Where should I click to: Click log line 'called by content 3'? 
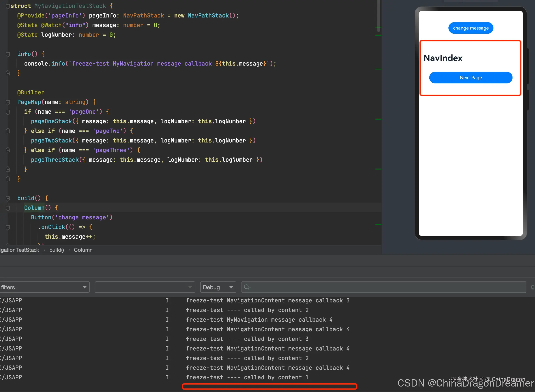247,339
